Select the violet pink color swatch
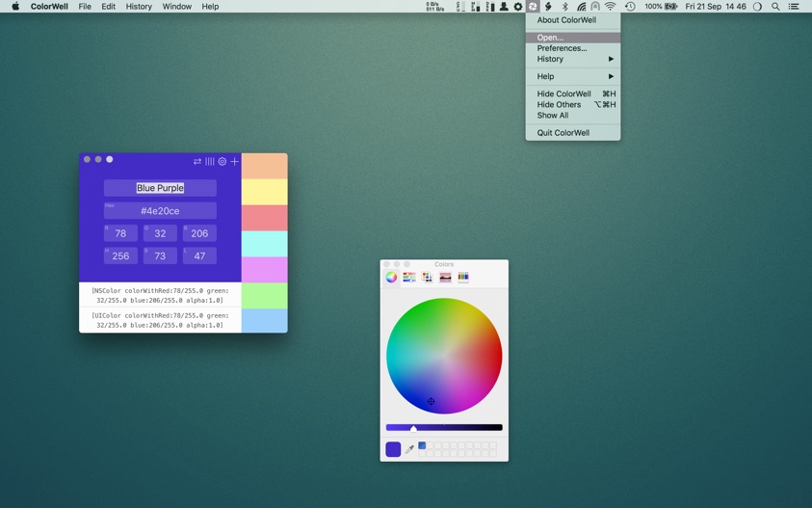This screenshot has height=508, width=812. coord(265,270)
